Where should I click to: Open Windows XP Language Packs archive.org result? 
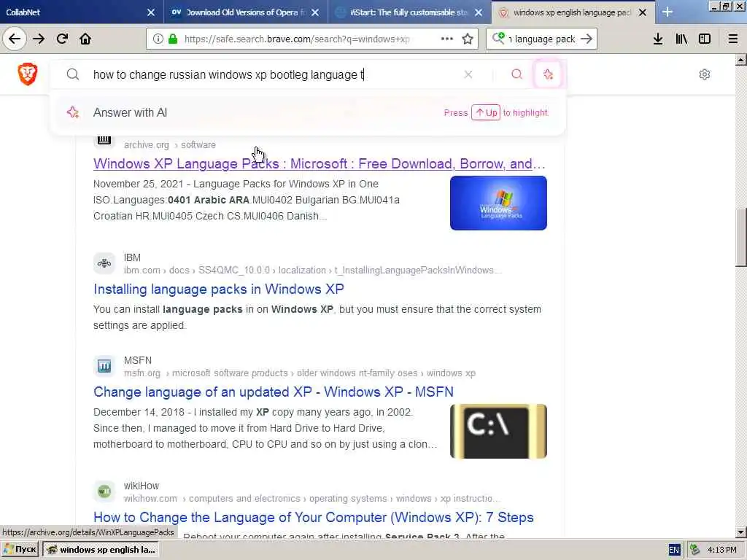[320, 164]
